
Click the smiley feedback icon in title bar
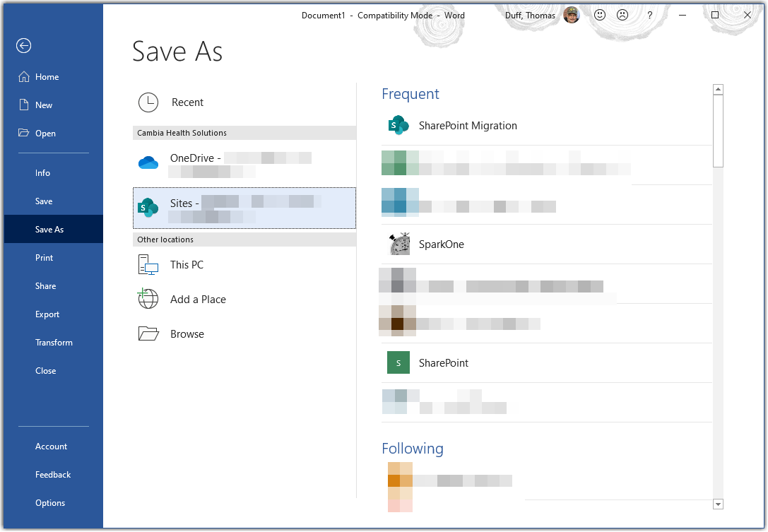pos(599,15)
